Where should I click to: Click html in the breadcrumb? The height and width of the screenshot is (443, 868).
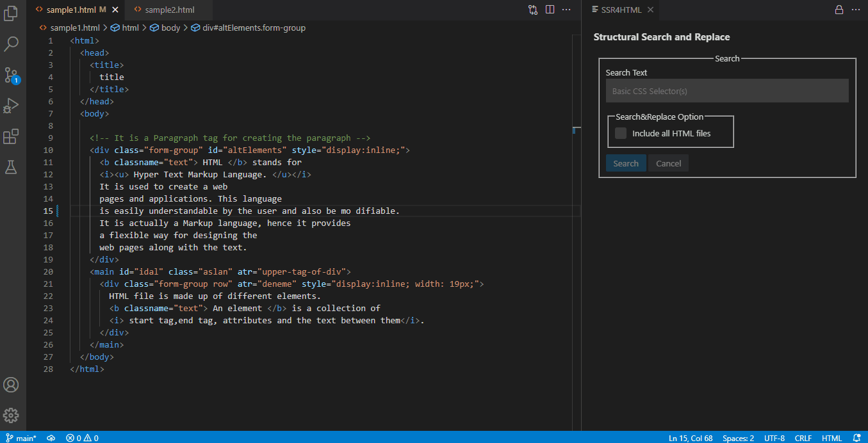[130, 28]
